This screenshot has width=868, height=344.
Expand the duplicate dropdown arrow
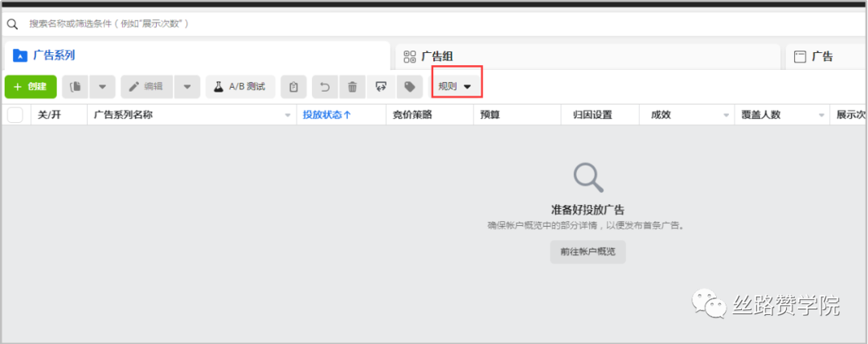(102, 87)
